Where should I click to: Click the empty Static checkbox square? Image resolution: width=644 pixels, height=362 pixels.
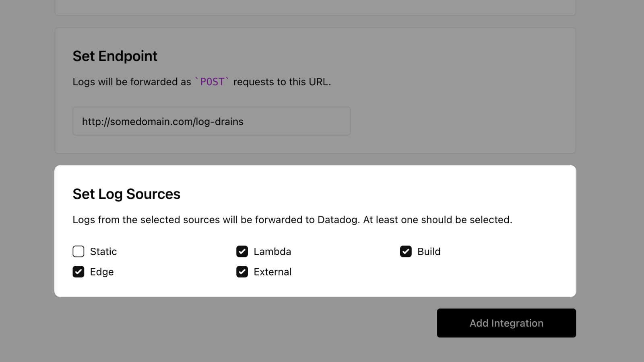tap(78, 251)
